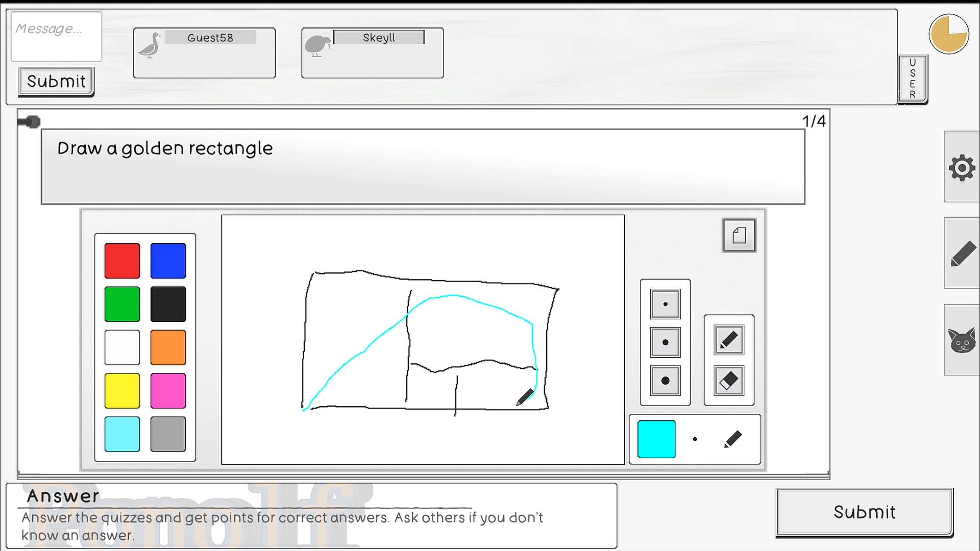
Task: Click the current cyan color preview
Action: pos(656,439)
